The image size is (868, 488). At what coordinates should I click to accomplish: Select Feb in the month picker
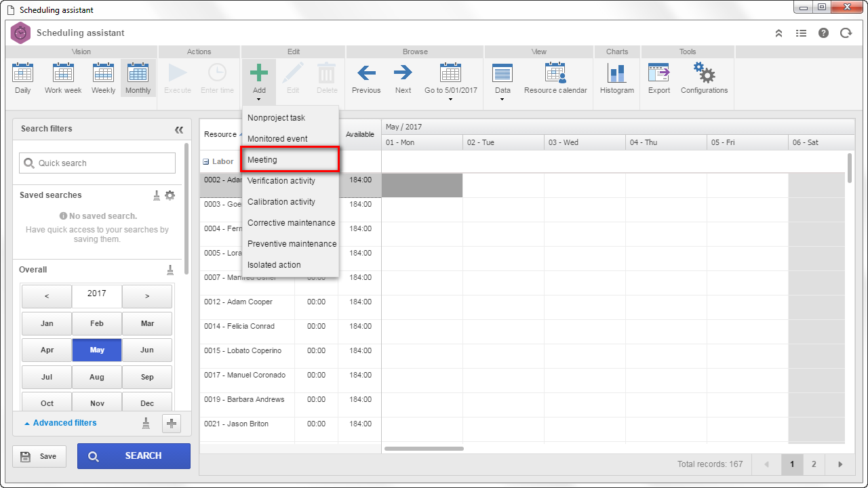tap(97, 323)
